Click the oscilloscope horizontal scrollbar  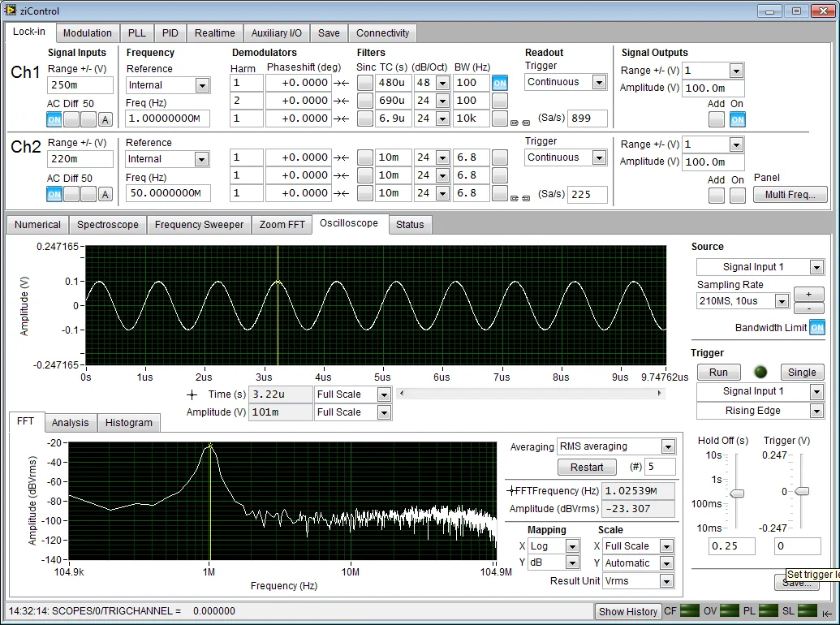tap(530, 394)
